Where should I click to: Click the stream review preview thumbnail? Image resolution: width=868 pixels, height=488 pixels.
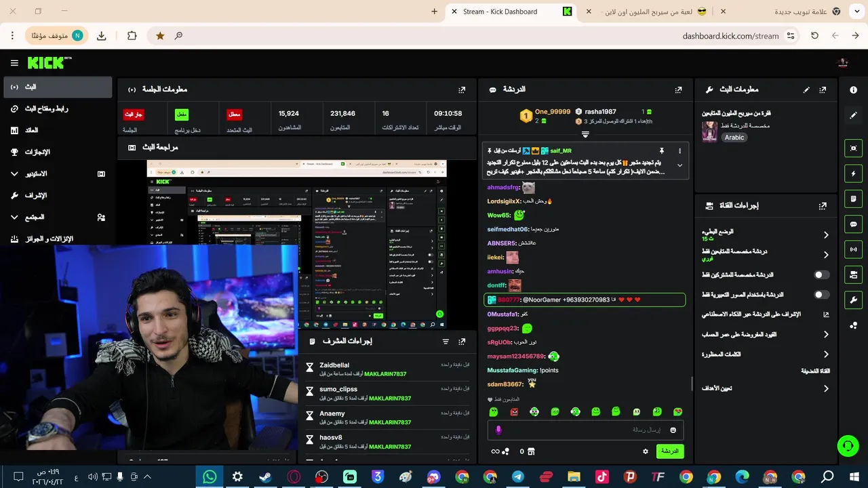click(x=297, y=244)
